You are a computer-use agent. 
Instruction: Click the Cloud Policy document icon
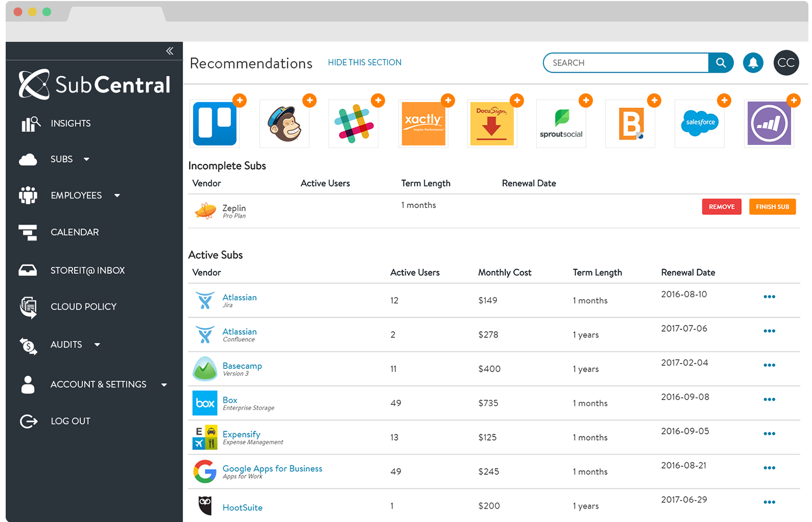[x=28, y=307]
